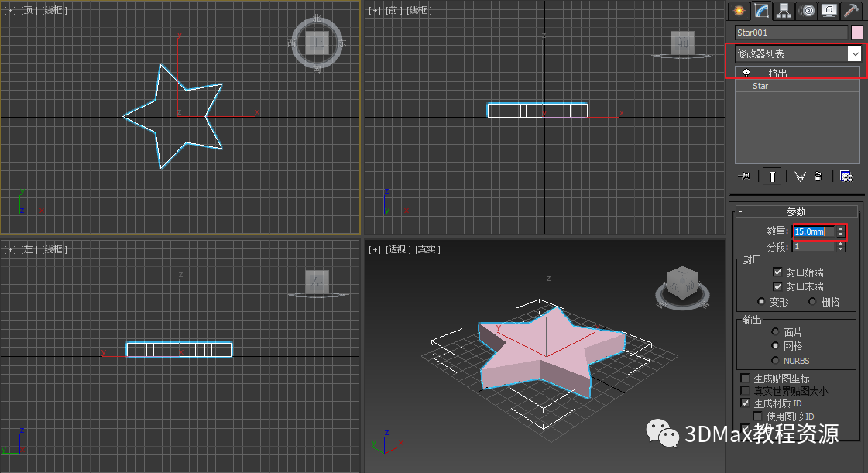The image size is (868, 473).
Task: Toggle 生成材质 ID checkbox
Action: click(745, 403)
